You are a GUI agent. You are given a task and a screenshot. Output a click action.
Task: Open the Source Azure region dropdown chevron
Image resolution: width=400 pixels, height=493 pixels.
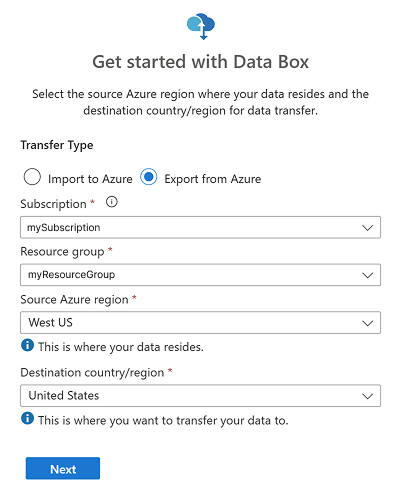pyautogui.click(x=367, y=323)
